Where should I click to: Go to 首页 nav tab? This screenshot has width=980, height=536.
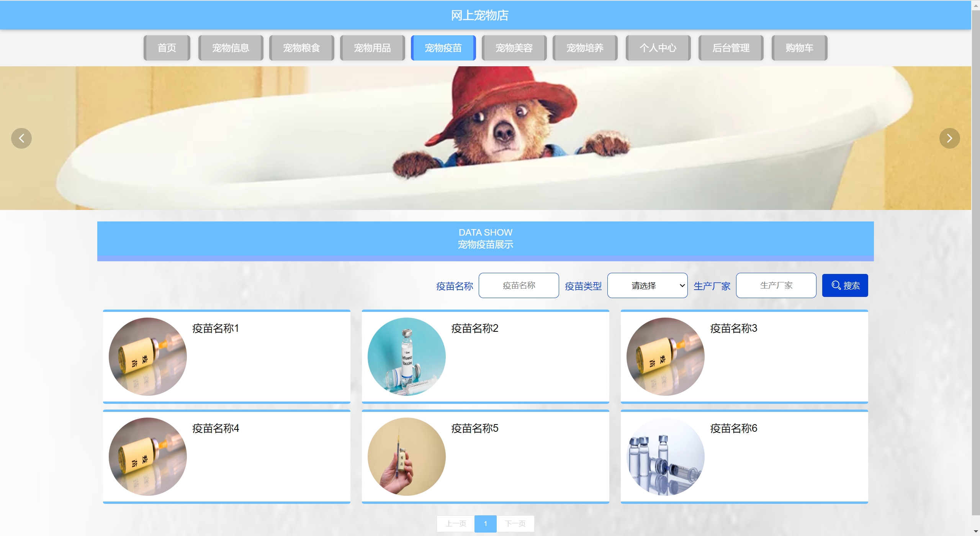167,48
